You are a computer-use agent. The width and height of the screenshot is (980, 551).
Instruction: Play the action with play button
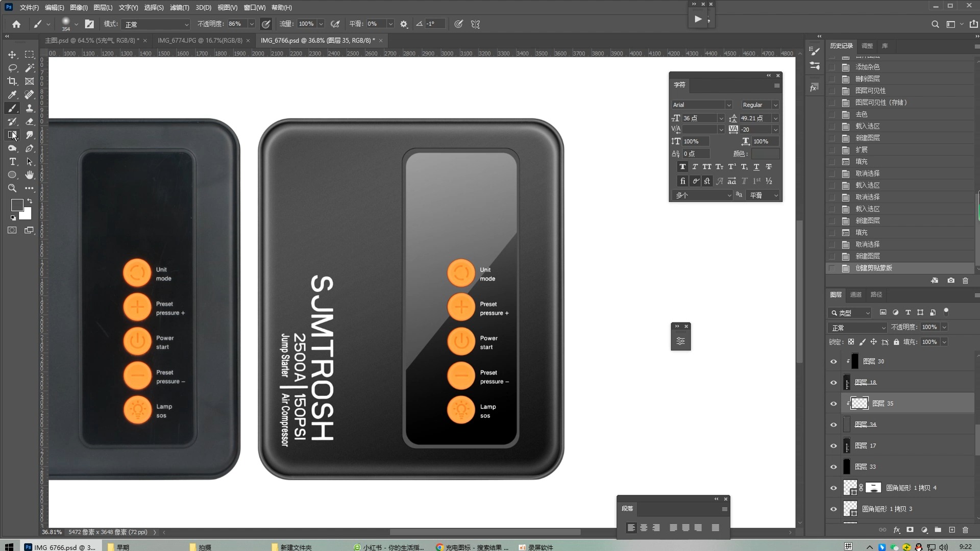(698, 19)
